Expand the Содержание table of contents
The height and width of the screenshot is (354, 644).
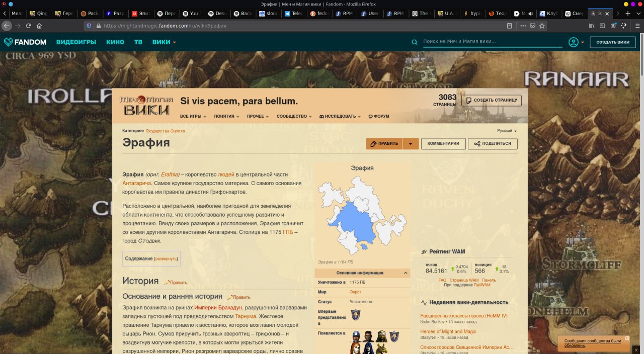(x=166, y=258)
